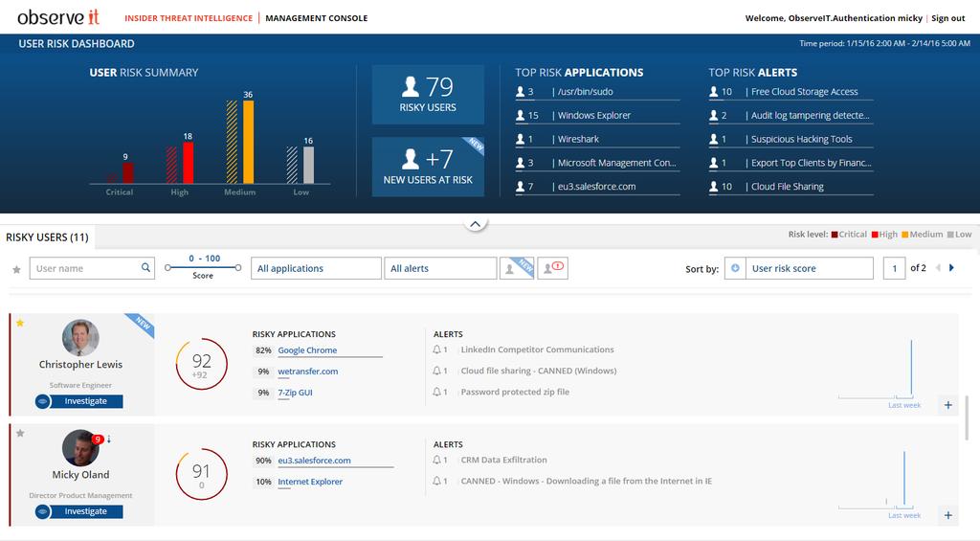Open the All applications dropdown
Screen dimensions: 980x541
pos(316,268)
